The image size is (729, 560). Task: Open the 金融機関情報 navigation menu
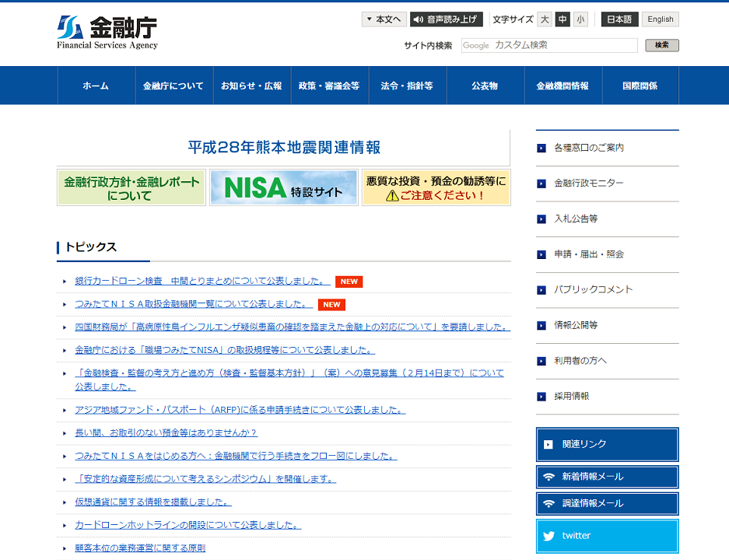click(x=563, y=86)
